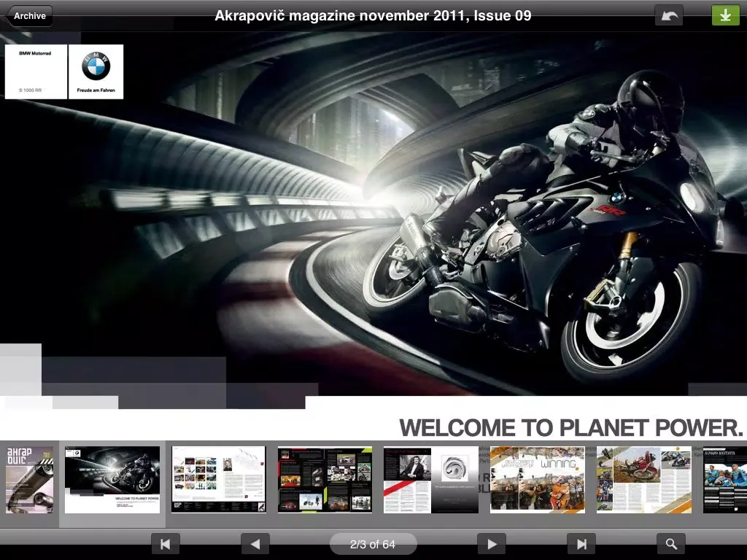Tap the BMW Motorrad S 1000 RR box

click(x=36, y=71)
